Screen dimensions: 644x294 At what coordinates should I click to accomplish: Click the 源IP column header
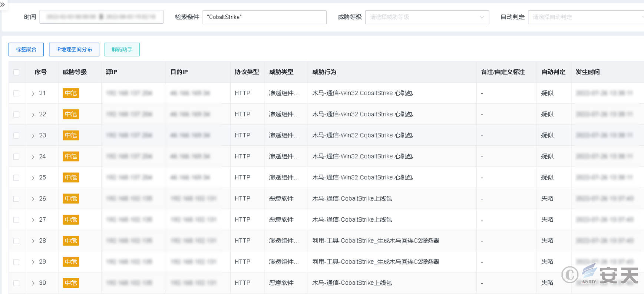[112, 72]
